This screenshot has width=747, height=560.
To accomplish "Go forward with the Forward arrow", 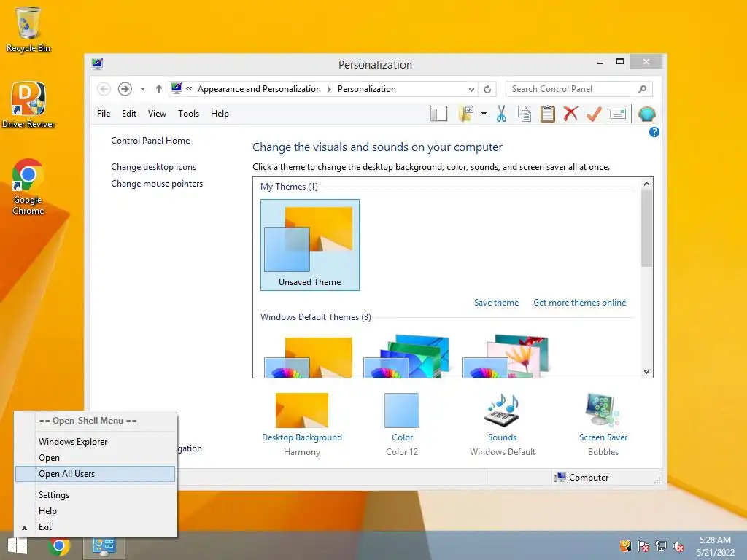I will (125, 89).
